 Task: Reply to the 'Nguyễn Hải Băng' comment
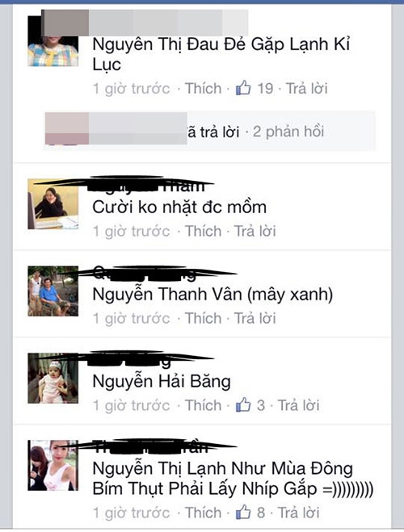[x=298, y=405]
